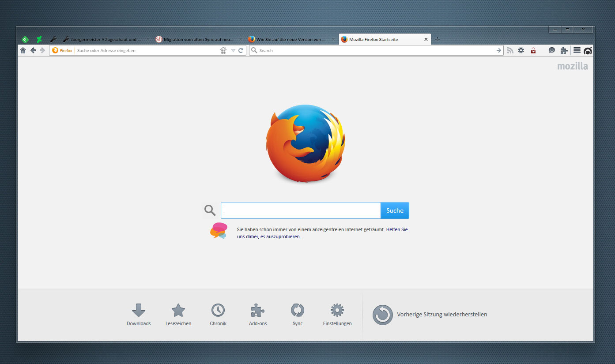Select the Mozilla Firefox-Startseite tab

[384, 39]
